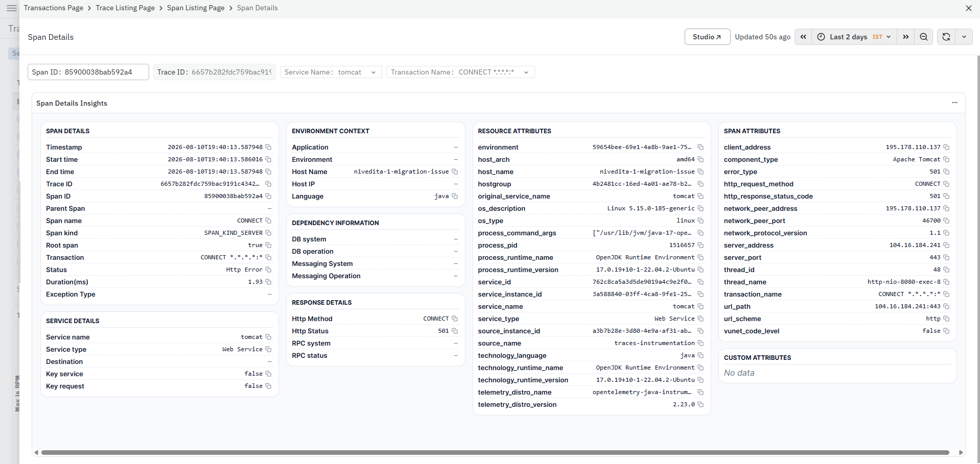The width and height of the screenshot is (980, 464).
Task: Edit the Span ID field
Action: [88, 72]
